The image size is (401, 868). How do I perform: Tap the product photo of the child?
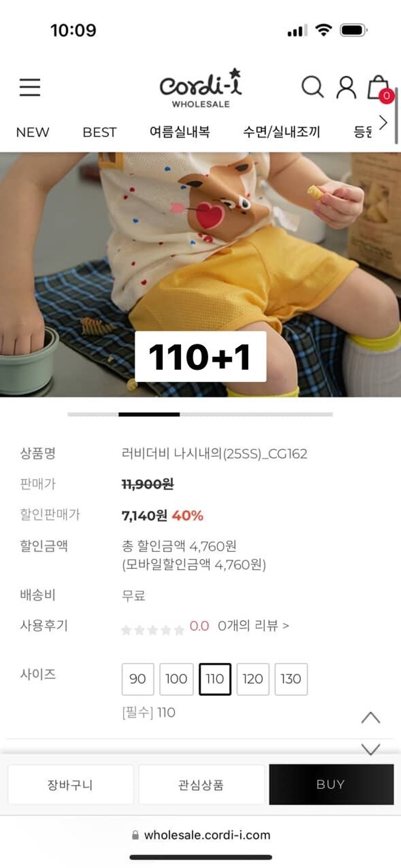(x=200, y=275)
